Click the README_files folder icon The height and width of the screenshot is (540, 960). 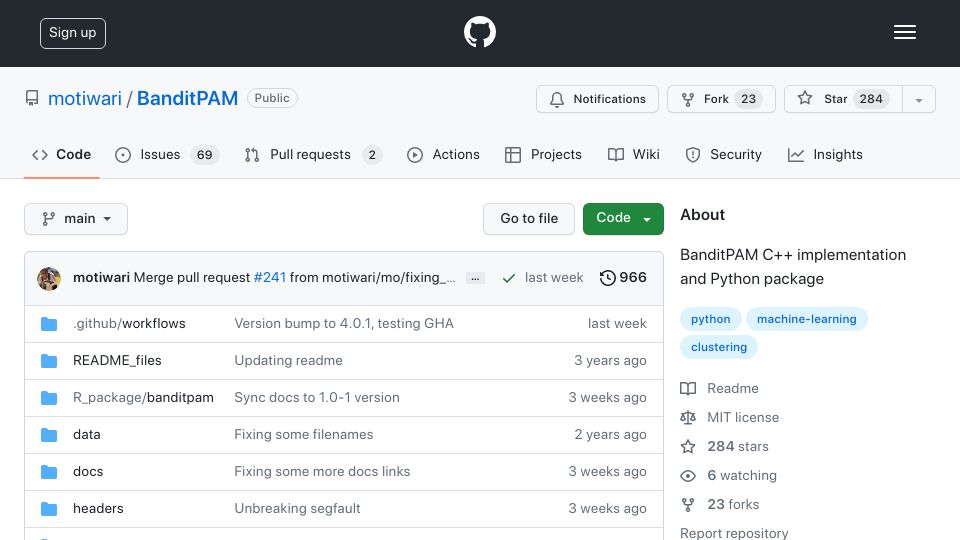tap(49, 361)
